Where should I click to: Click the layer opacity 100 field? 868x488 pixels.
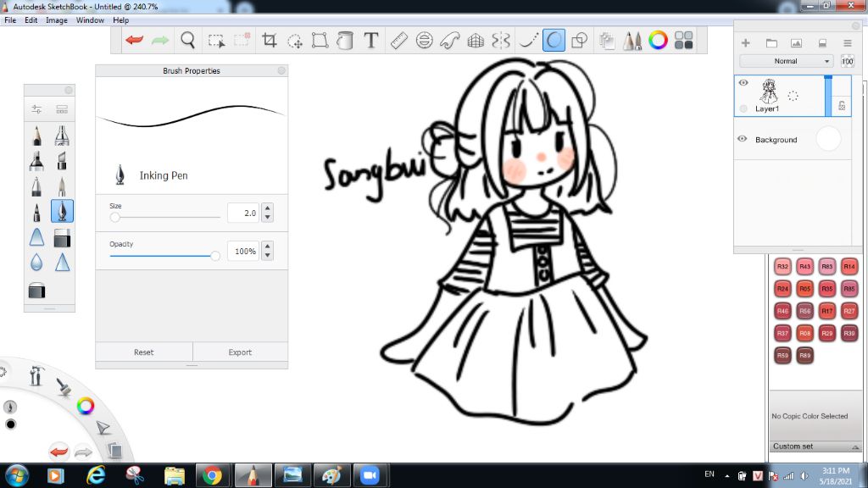point(848,61)
